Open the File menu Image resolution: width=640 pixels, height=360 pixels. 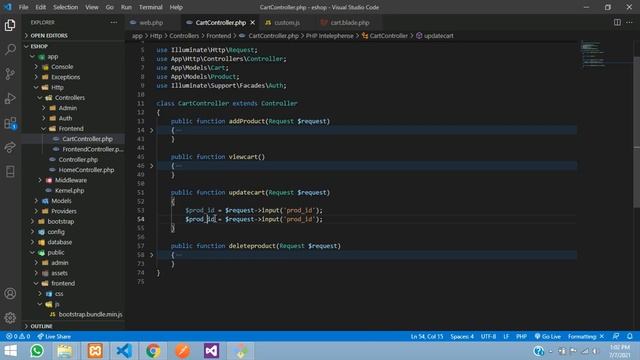coord(23,7)
